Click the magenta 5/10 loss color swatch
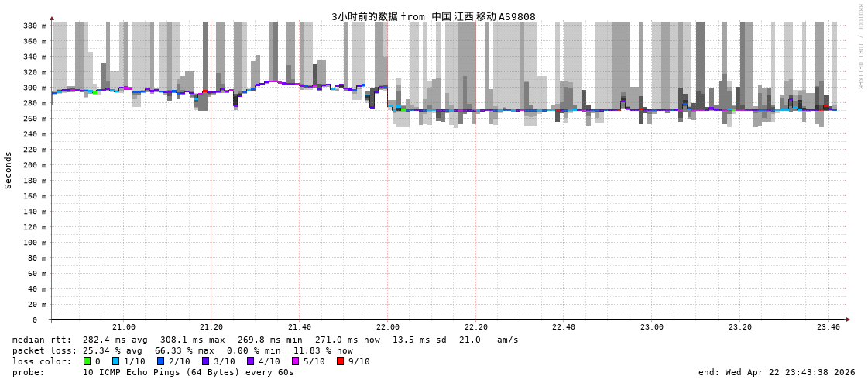The height and width of the screenshot is (383, 868). 296,361
